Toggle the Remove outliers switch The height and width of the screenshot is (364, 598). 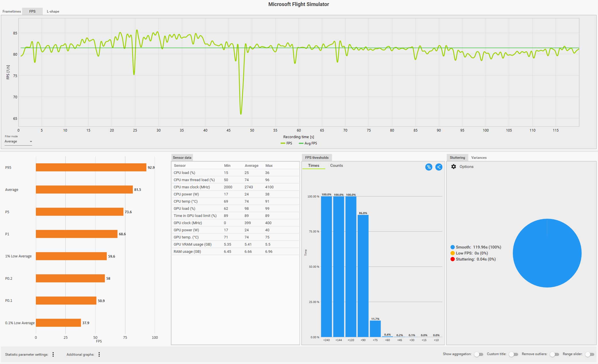(554, 354)
